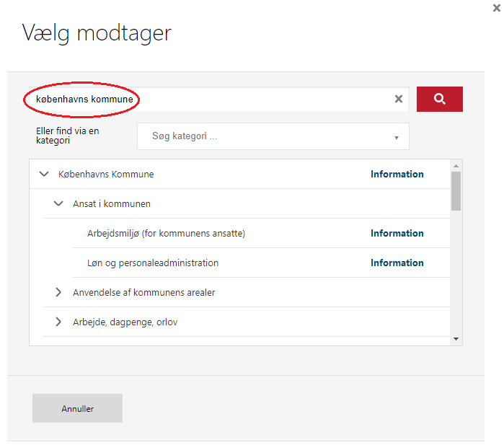Select Arbejdsmiljø (for kommunens ansatte)
Viewport: 504px width, 445px height.
tap(166, 234)
